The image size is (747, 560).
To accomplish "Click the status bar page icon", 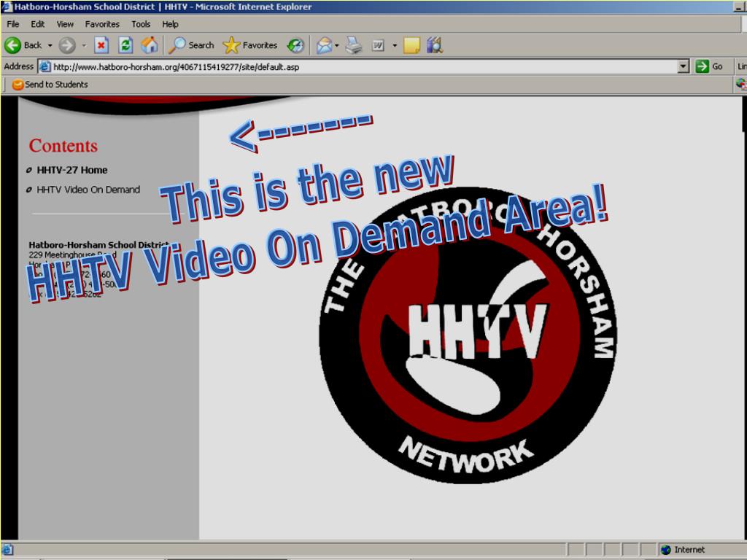I will [x=7, y=550].
